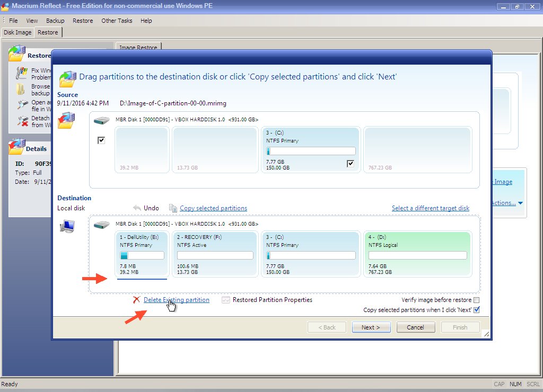The image size is (543, 392).
Task: Switch to the Disk Image tab
Action: [x=17, y=32]
